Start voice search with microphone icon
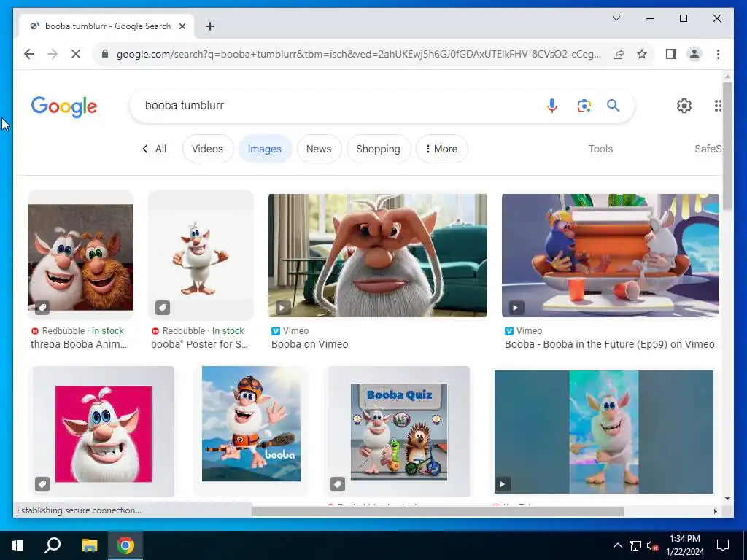Viewport: 747px width, 560px height. [x=552, y=105]
